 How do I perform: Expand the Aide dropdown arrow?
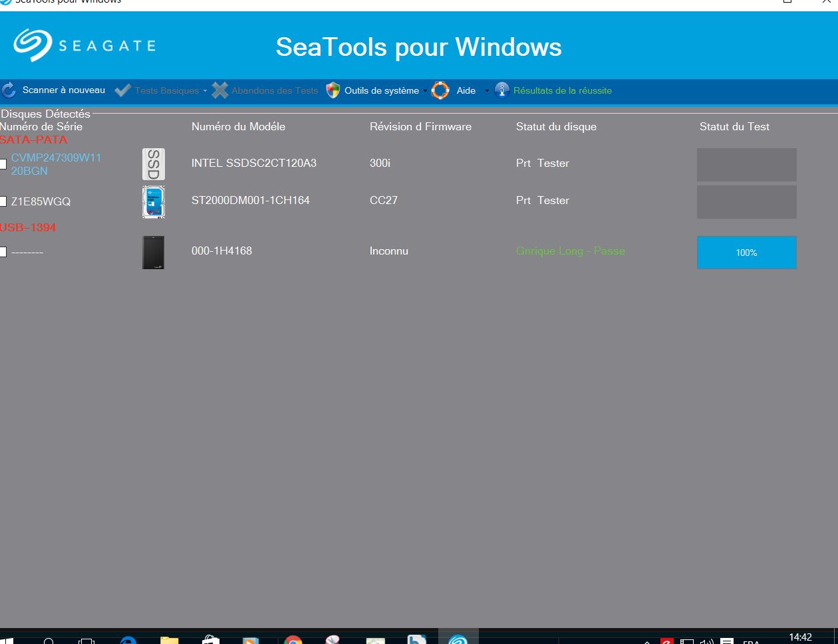point(486,91)
